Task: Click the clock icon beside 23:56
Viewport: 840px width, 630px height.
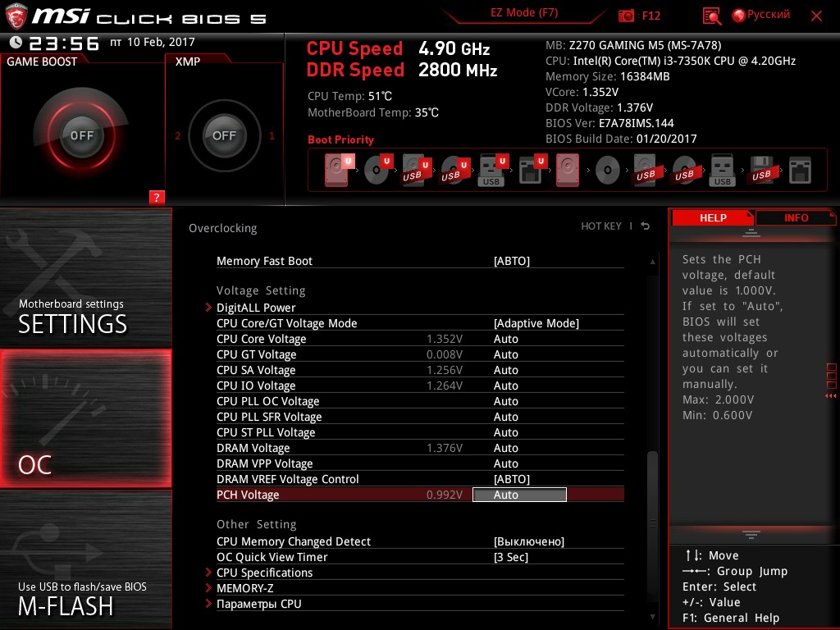Action: tap(16, 42)
